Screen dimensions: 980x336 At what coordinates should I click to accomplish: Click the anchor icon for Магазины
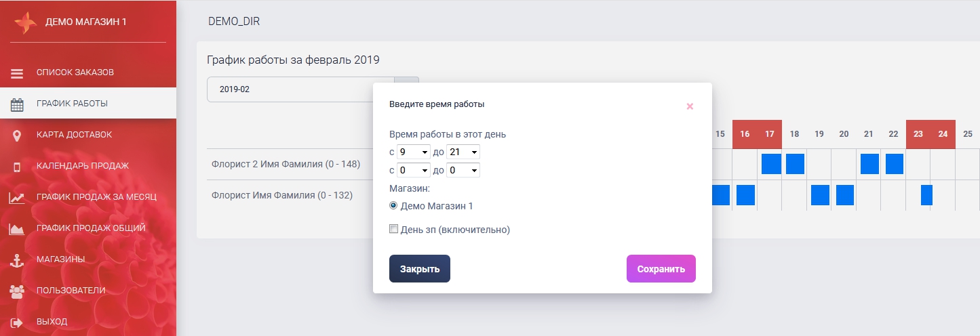17,260
